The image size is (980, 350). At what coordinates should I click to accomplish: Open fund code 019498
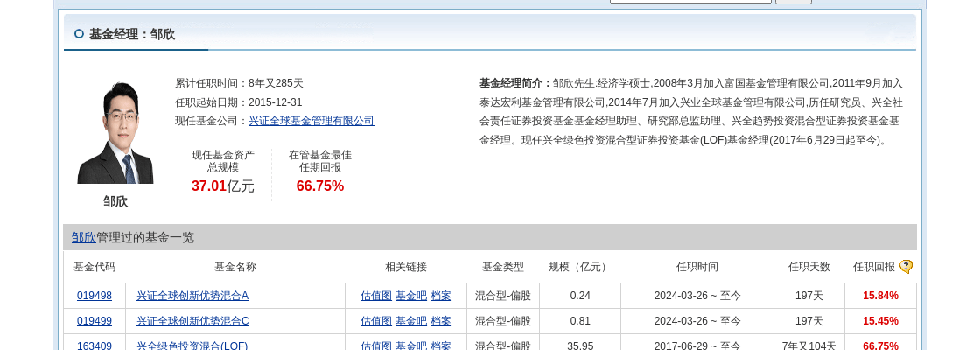[x=94, y=296]
